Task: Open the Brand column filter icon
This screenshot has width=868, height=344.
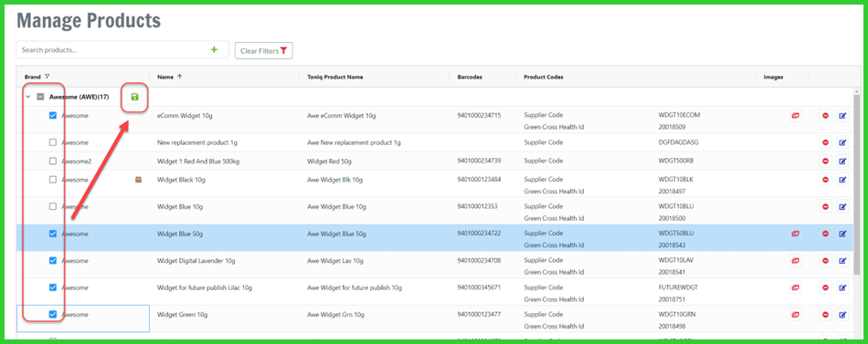Action: coord(47,77)
